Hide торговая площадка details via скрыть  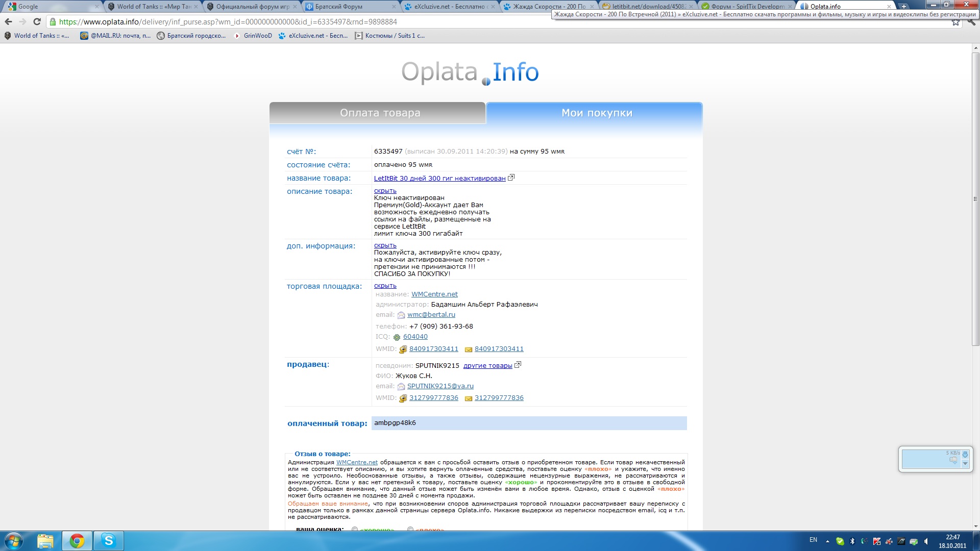point(385,286)
